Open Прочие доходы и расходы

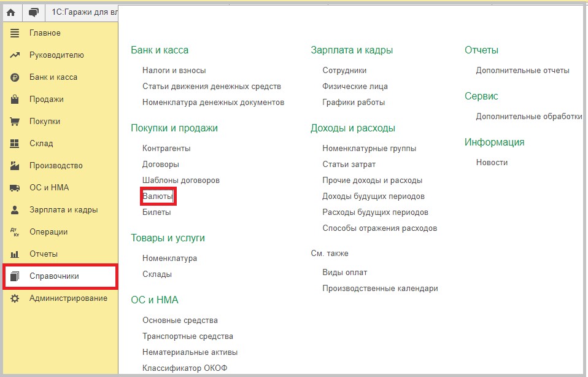(373, 181)
